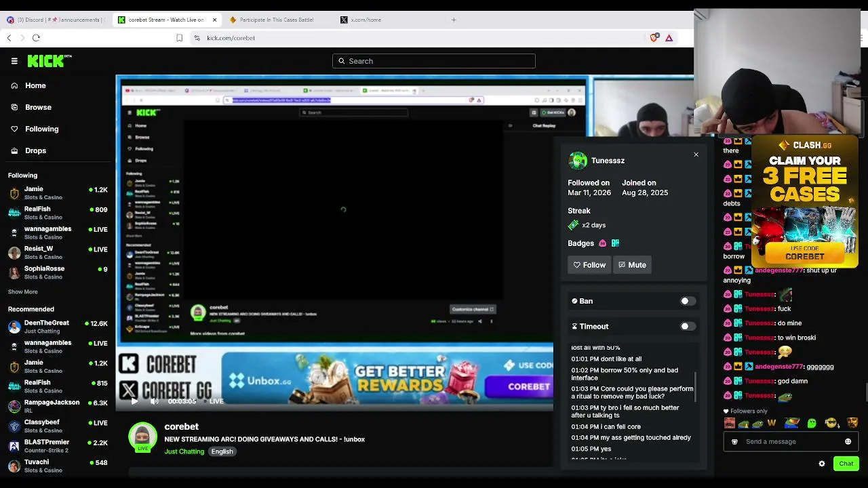Viewport: 868px width, 488px height.
Task: Click the stream title text
Action: (264, 439)
